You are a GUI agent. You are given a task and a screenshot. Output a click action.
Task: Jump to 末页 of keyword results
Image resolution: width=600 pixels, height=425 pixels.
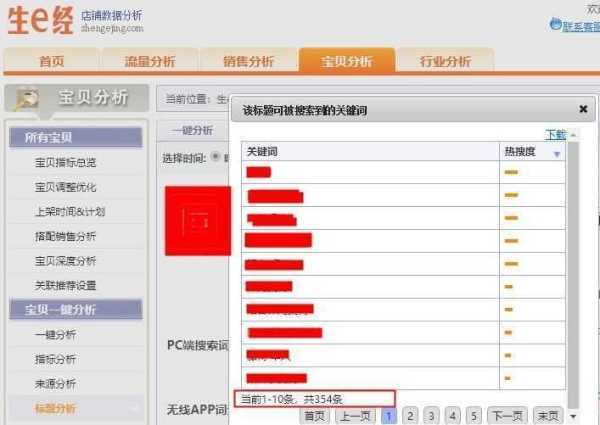click(548, 415)
